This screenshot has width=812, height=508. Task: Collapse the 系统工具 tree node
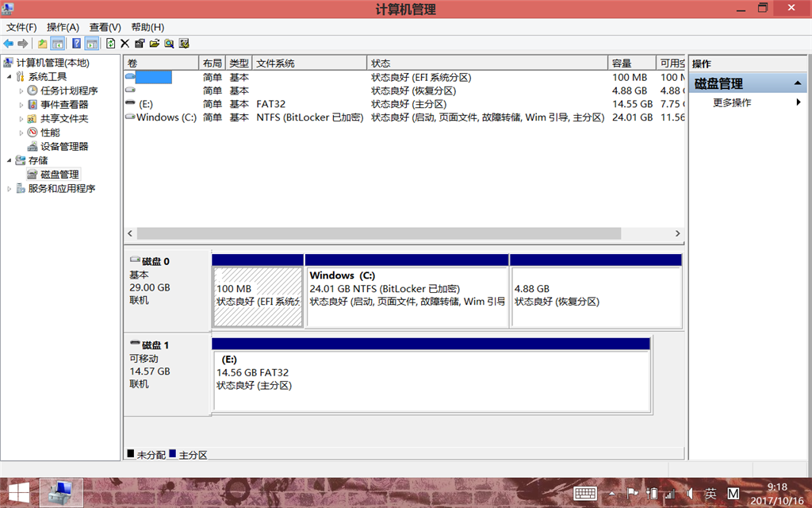(9, 77)
